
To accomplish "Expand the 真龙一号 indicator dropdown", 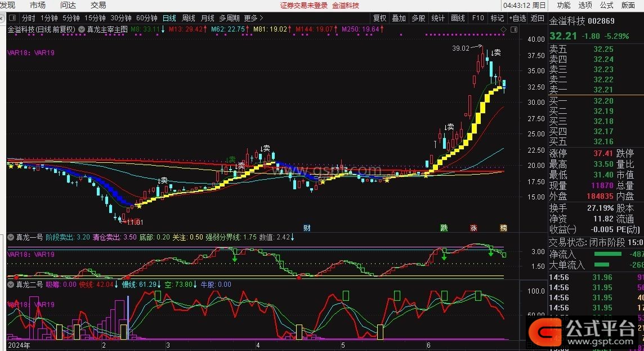I will pos(11,237).
